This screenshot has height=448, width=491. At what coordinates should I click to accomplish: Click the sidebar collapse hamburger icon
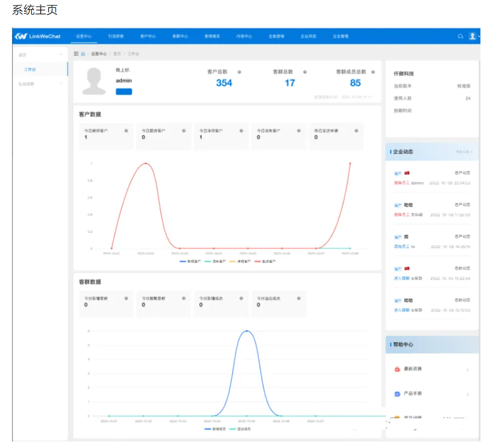click(x=76, y=53)
